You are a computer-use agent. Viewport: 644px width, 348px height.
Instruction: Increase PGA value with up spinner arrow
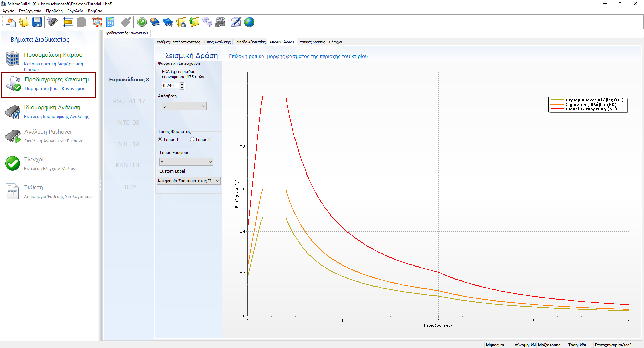coord(182,84)
